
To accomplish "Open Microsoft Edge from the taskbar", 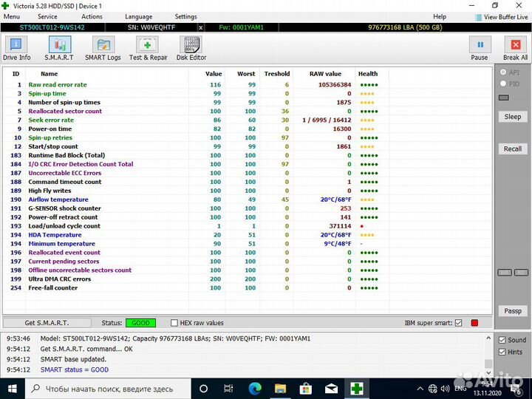I will click(x=255, y=388).
